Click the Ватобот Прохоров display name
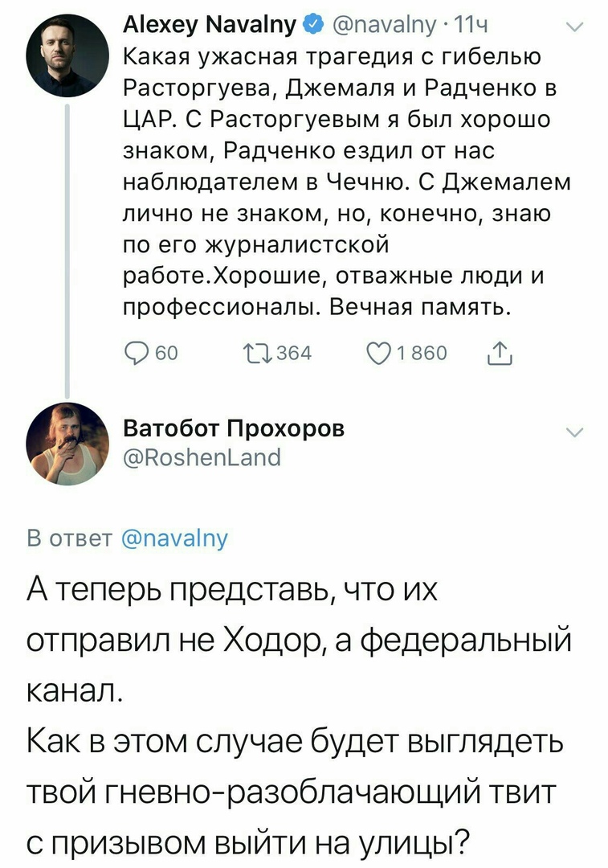 coord(234,428)
